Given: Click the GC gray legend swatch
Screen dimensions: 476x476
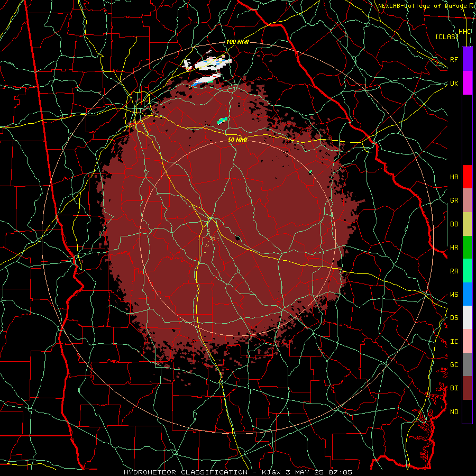Looking at the screenshot, I should coord(467,364).
